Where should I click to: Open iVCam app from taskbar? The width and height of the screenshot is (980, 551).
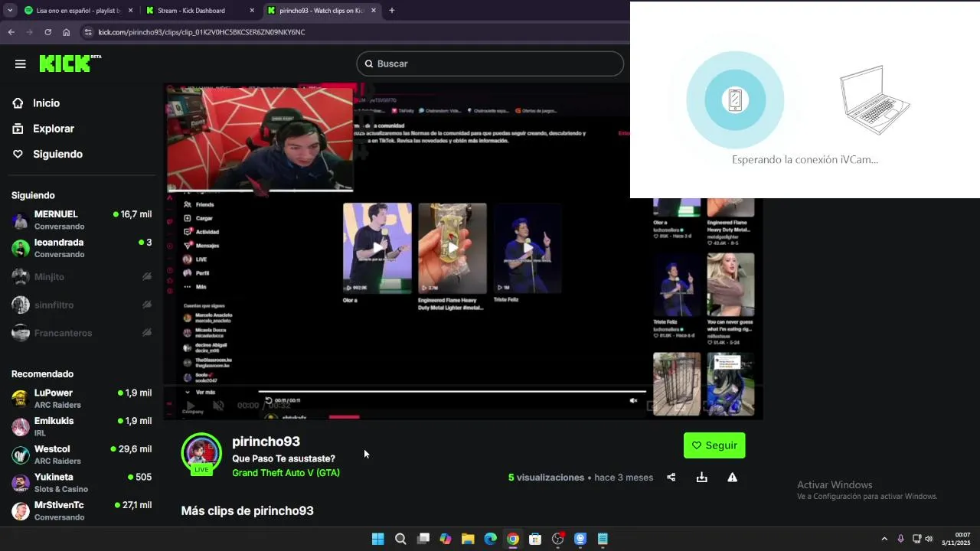580,539
